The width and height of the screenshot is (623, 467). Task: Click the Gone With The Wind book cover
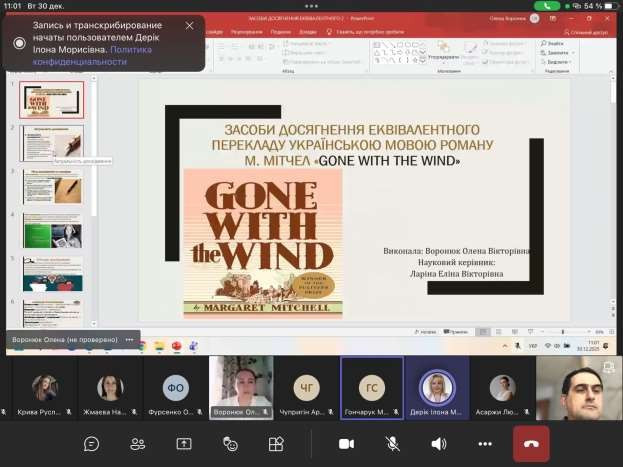point(262,244)
